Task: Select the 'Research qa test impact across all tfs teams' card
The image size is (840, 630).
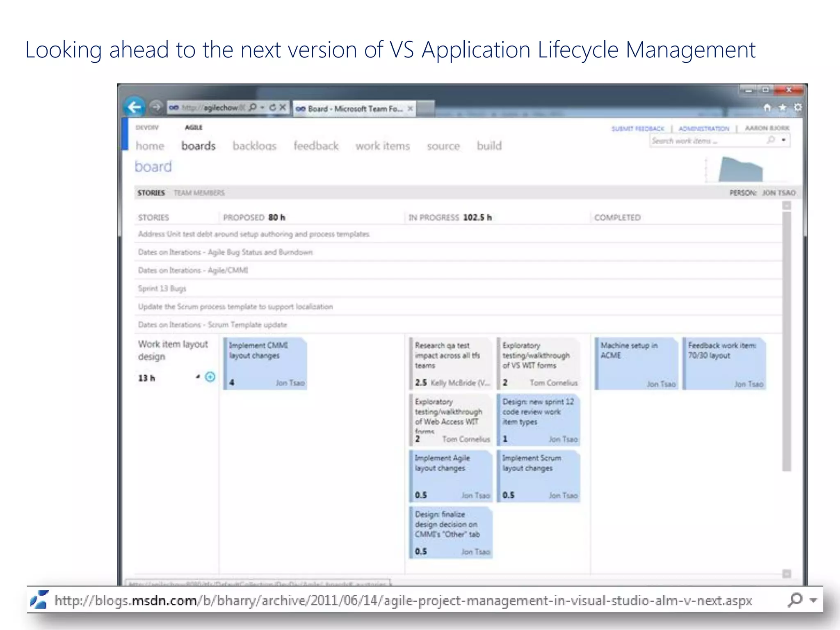Action: point(450,363)
